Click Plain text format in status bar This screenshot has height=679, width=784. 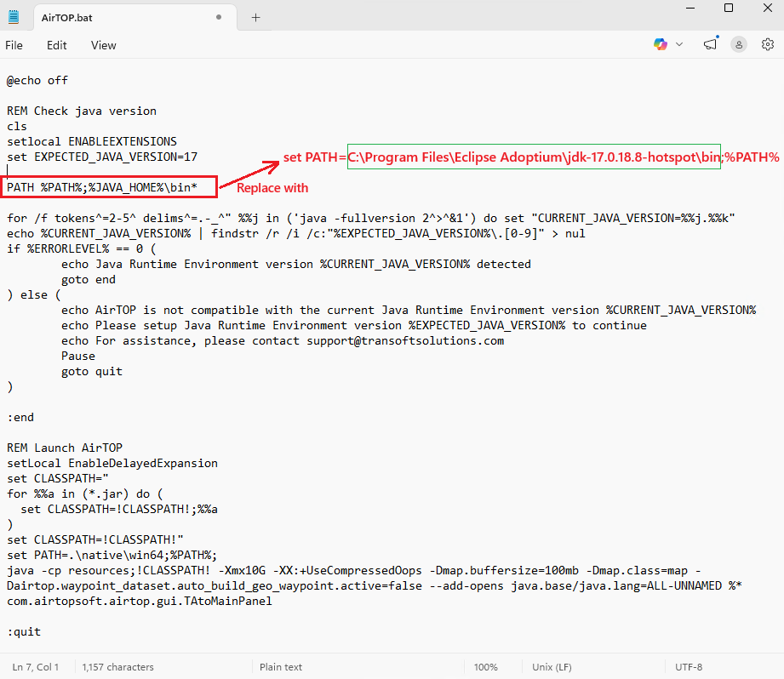coord(281,667)
